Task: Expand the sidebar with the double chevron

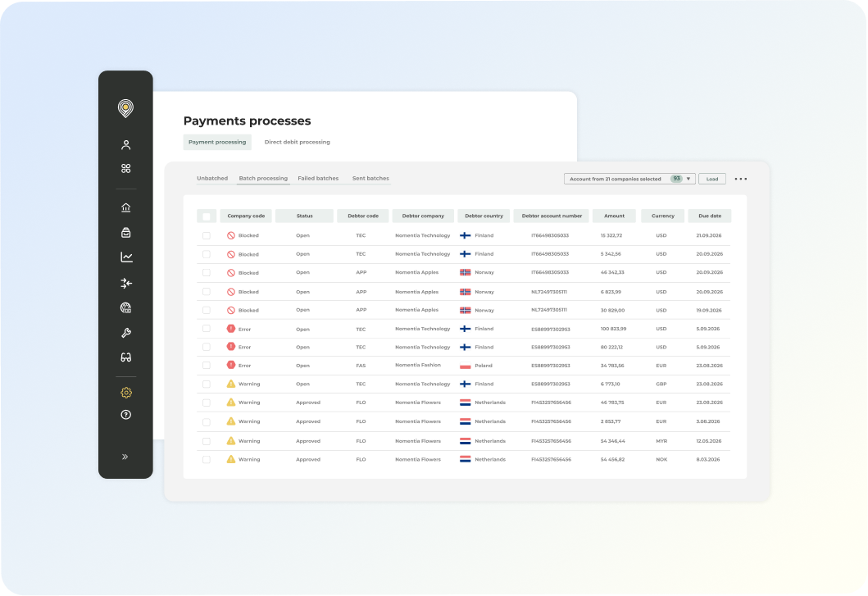Action: pyautogui.click(x=125, y=457)
